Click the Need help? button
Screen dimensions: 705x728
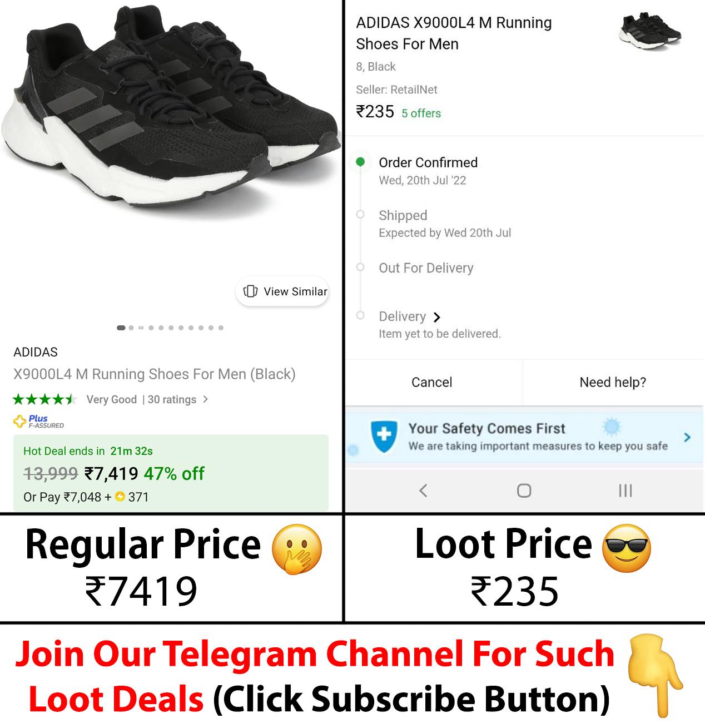[x=613, y=382]
